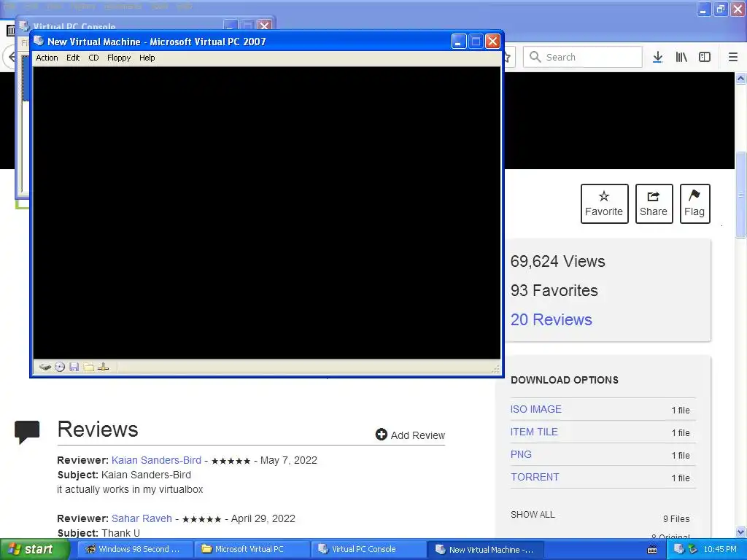Click the Virtual PC tray icon
Image resolution: width=747 pixels, height=560 pixels.
[679, 549]
